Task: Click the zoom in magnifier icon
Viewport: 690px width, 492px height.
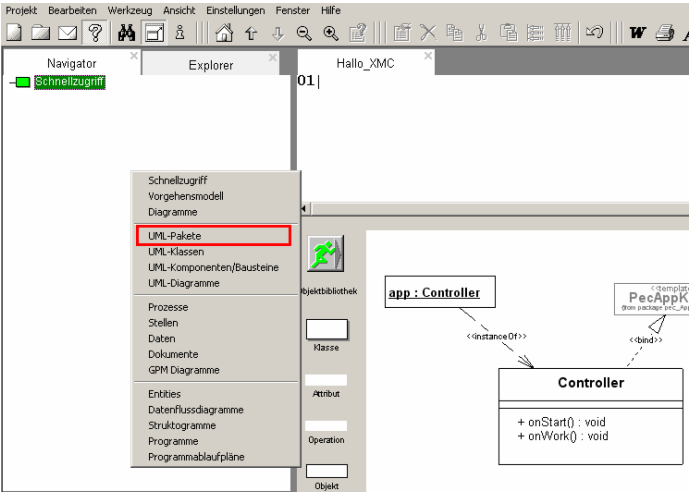Action: click(330, 32)
